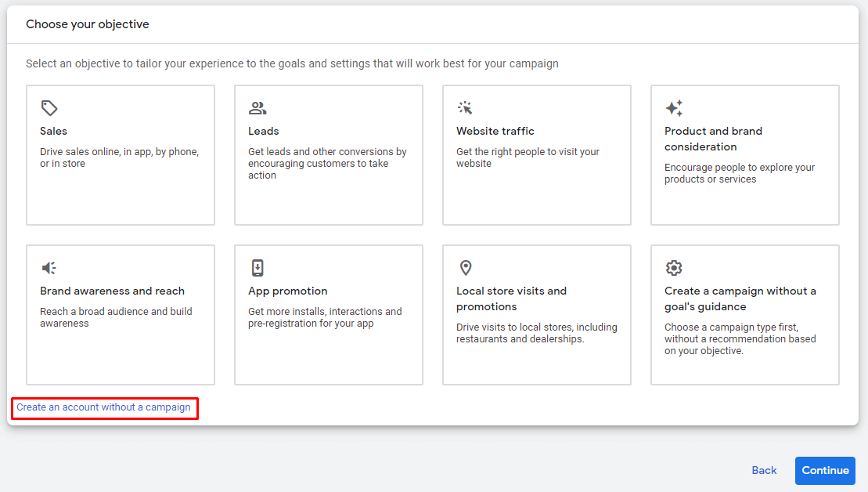The width and height of the screenshot is (868, 492).
Task: Open Create an account without a campaign link
Action: click(x=103, y=407)
